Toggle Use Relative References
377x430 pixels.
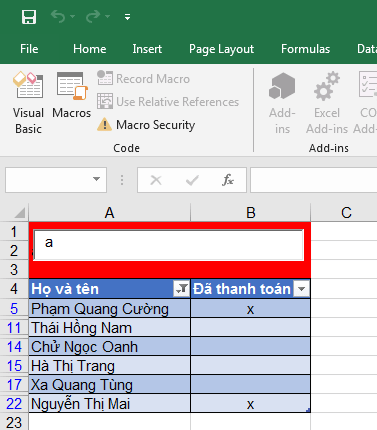tap(168, 101)
